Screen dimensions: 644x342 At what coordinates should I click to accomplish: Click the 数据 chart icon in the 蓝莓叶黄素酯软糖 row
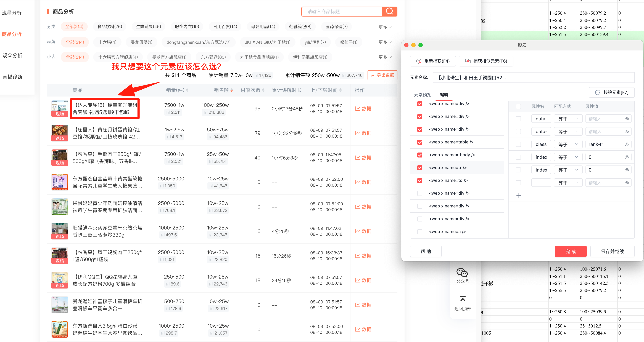pyautogui.click(x=358, y=182)
